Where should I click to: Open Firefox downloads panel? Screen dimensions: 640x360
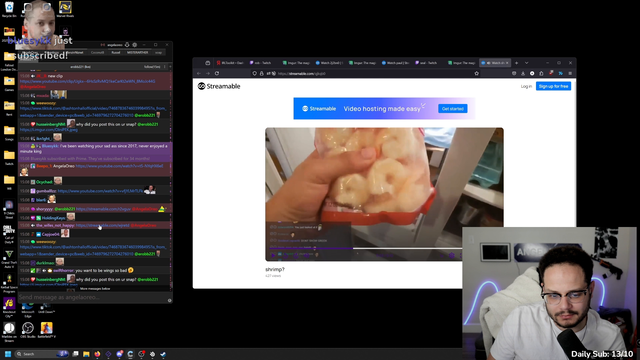point(523,73)
